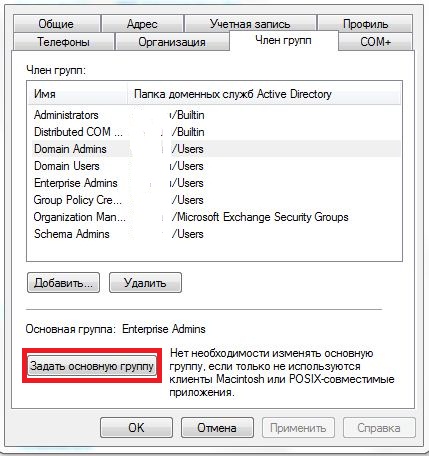
Task: Open the Учетная запись tab
Action: pyautogui.click(x=250, y=24)
